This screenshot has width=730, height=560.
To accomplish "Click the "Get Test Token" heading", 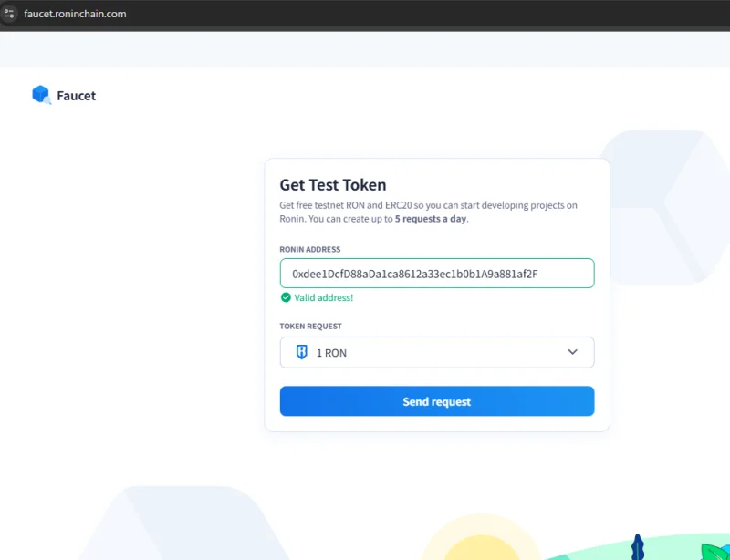I will click(332, 185).
